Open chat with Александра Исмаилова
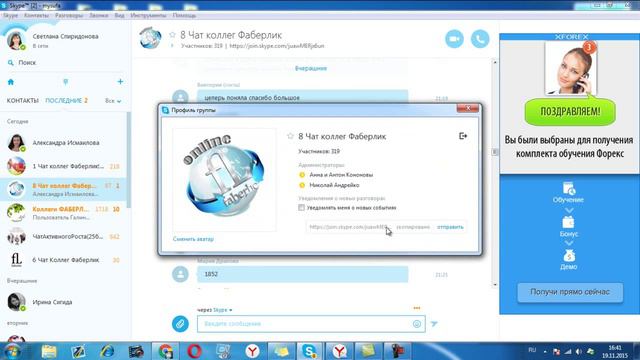The image size is (640, 360). (63, 143)
